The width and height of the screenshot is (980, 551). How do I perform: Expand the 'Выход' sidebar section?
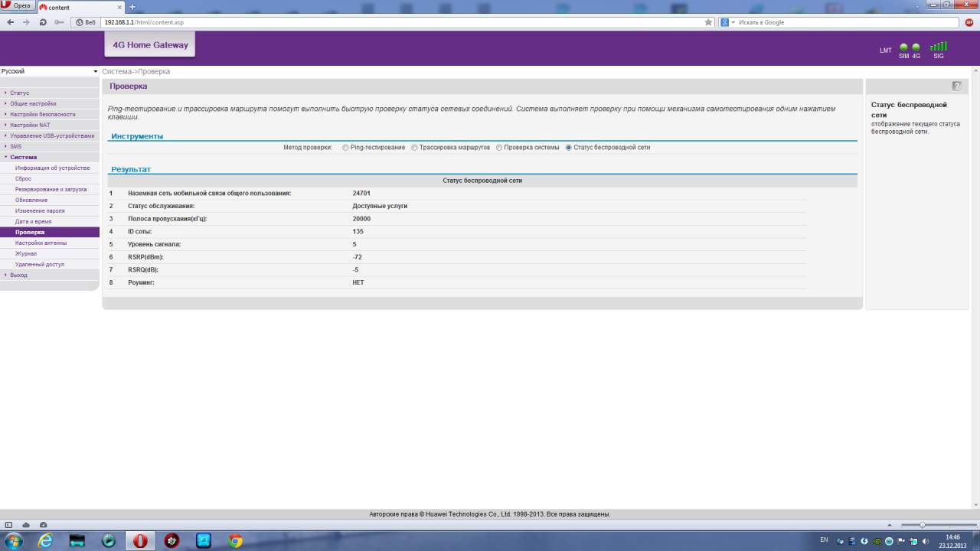pyautogui.click(x=50, y=275)
